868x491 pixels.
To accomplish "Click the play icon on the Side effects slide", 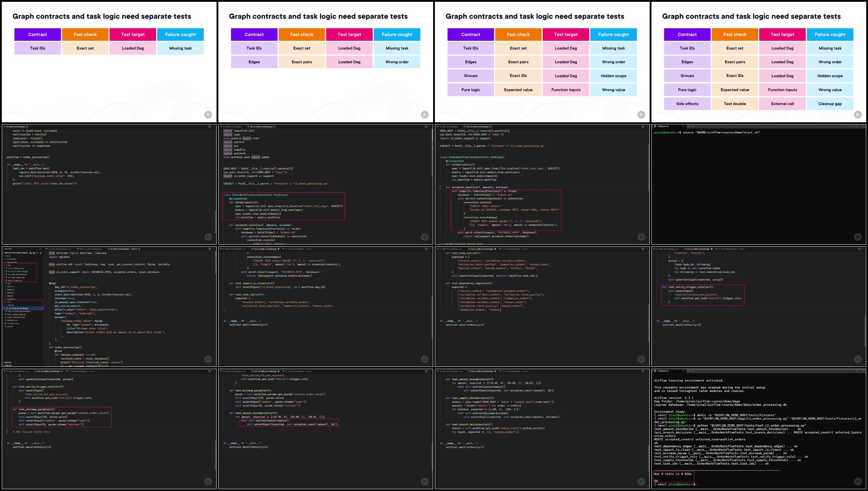I will click(x=858, y=114).
